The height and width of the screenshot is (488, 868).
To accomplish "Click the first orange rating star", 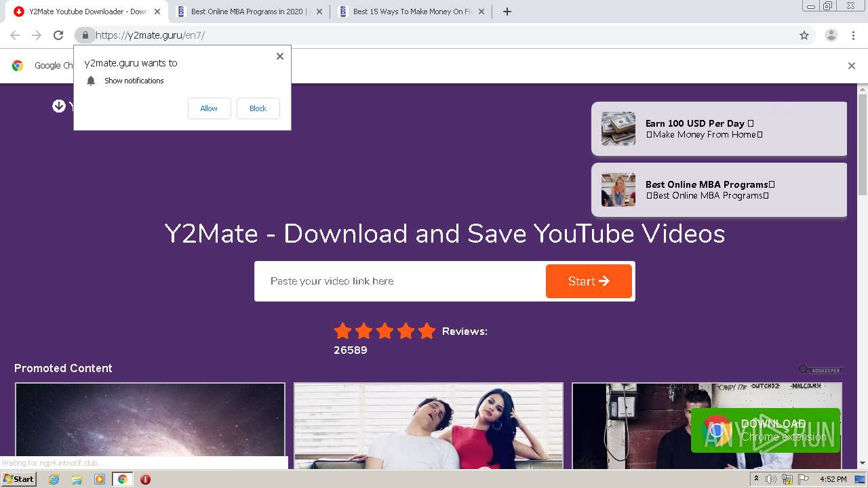I will click(x=343, y=331).
